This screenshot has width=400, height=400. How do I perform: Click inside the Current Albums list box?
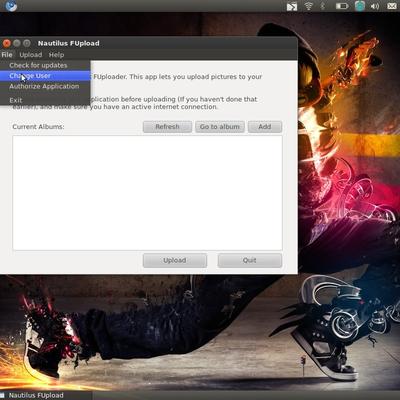coord(147,193)
